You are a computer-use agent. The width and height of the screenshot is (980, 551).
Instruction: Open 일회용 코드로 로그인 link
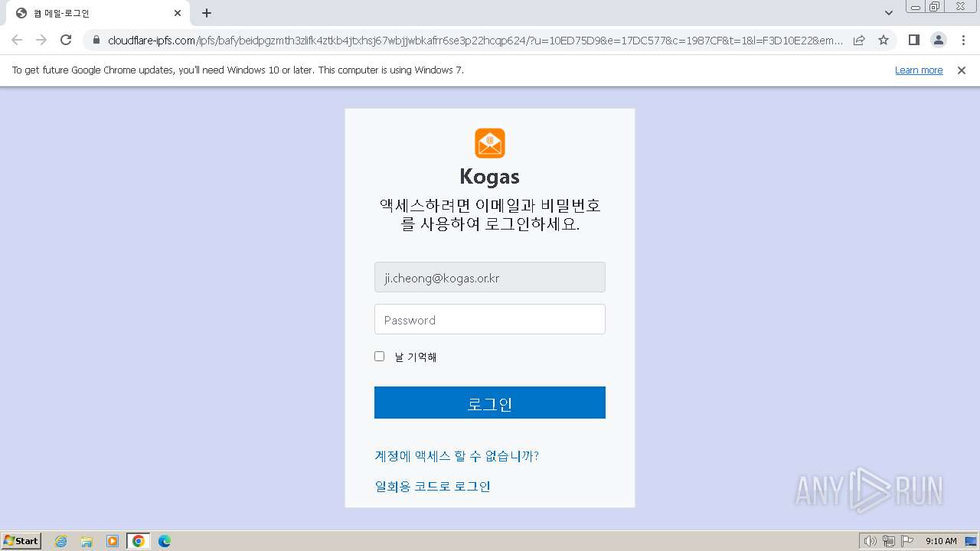(x=433, y=487)
